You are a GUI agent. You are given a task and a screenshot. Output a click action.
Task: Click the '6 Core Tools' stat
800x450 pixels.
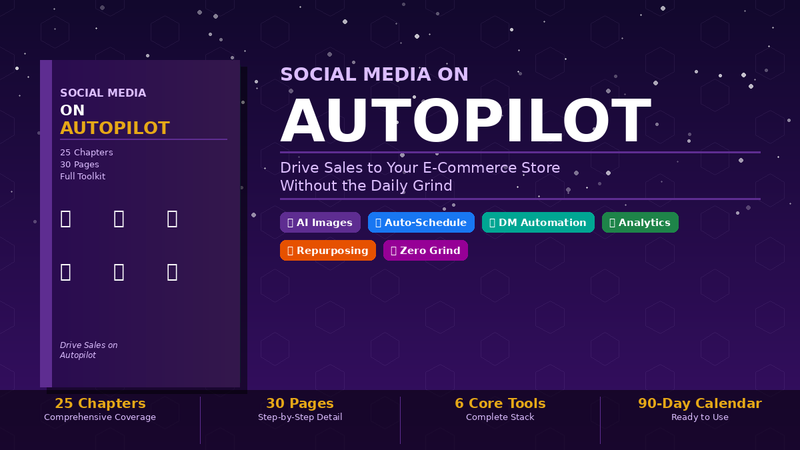coord(500,403)
